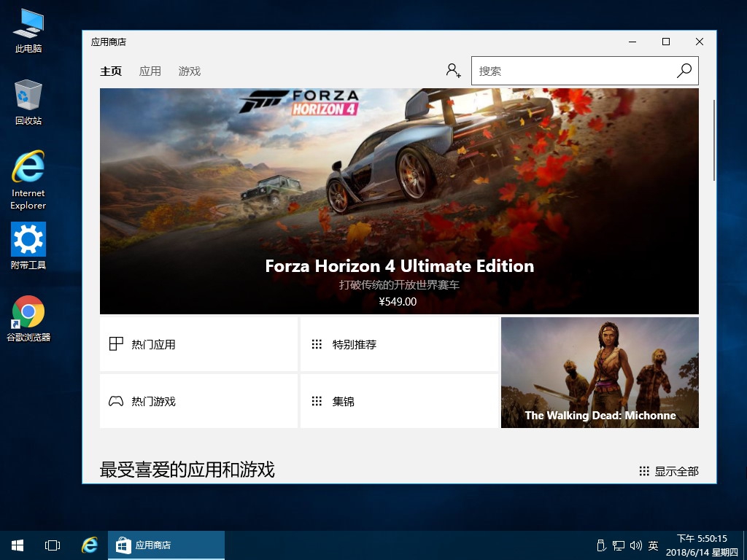Select Internet Explorer desktop icon
The height and width of the screenshot is (560, 747).
(x=28, y=180)
